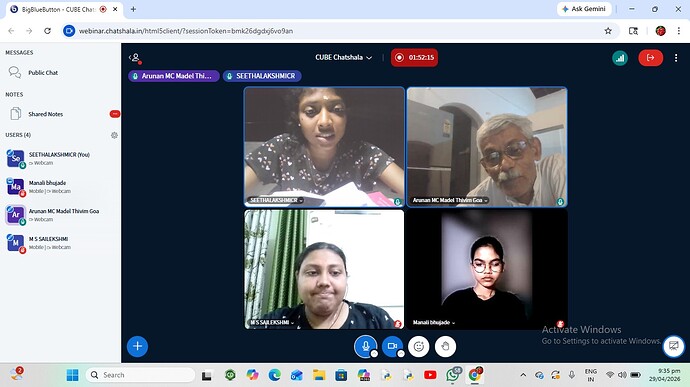Click the M S SAILEKSHMI webcam video
690x387 pixels.
(x=324, y=269)
